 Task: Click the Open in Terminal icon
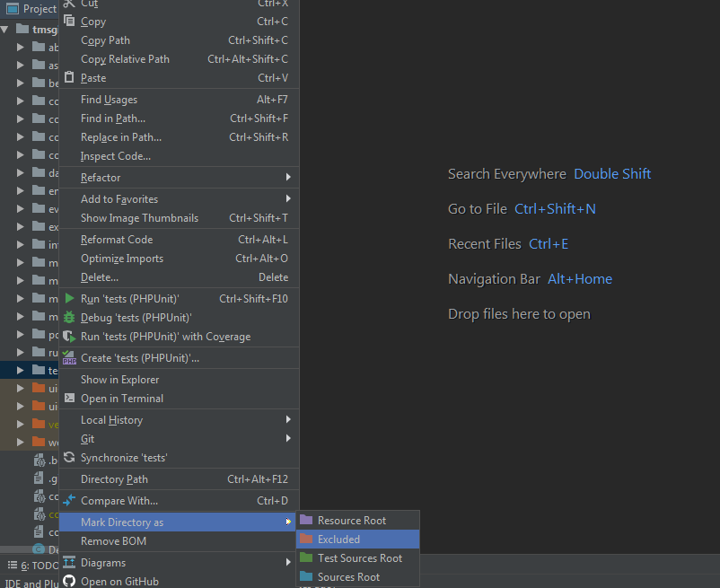69,398
